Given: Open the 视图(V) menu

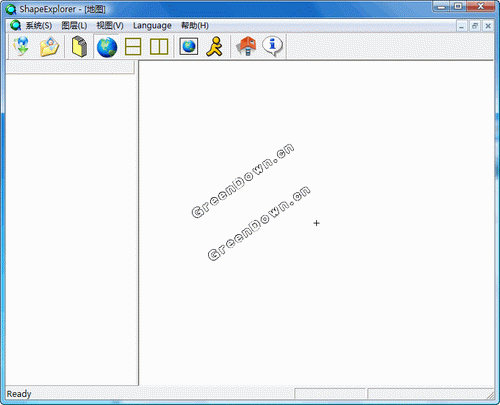Looking at the screenshot, I should [110, 26].
